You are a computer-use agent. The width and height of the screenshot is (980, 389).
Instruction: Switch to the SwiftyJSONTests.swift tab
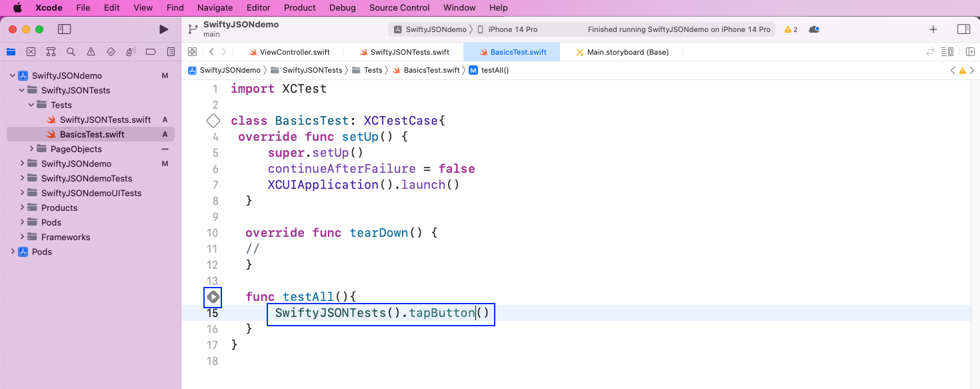[x=404, y=52]
